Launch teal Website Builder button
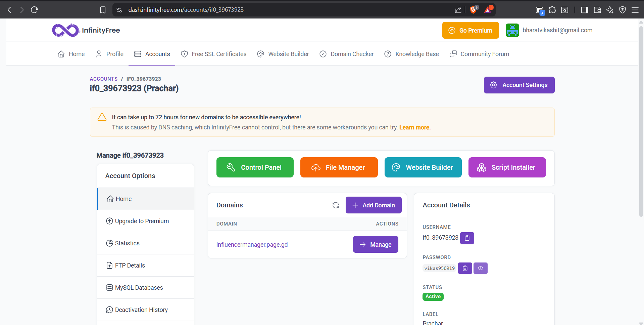Screen dimensions: 644x325 423,167
